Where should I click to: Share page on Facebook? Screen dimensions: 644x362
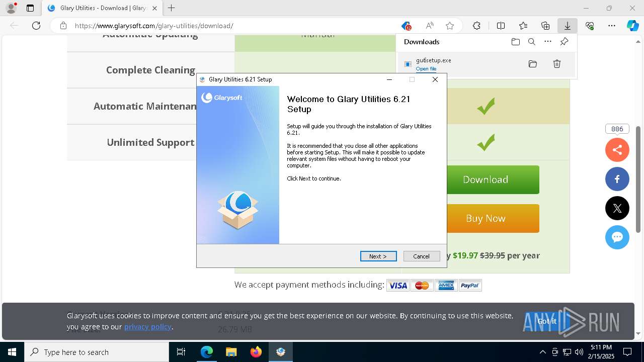(617, 178)
